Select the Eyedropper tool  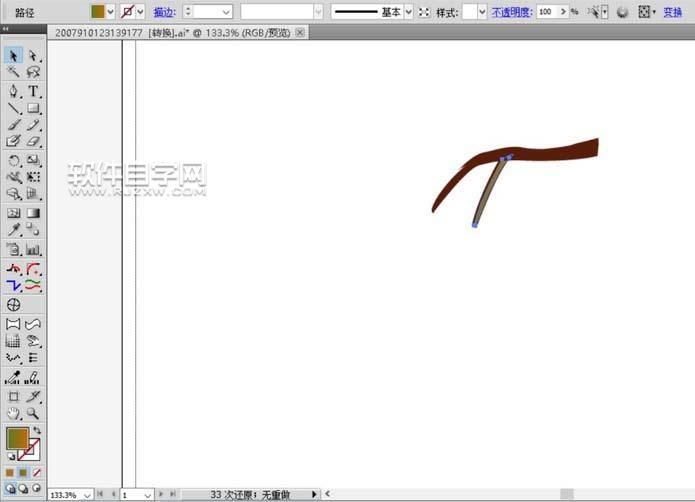coord(14,230)
